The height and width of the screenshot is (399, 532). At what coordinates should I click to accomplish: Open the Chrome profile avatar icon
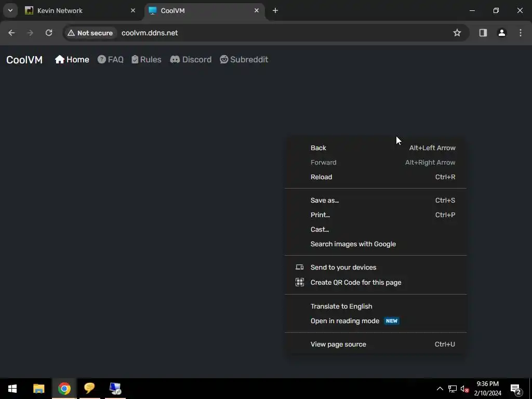pos(502,33)
